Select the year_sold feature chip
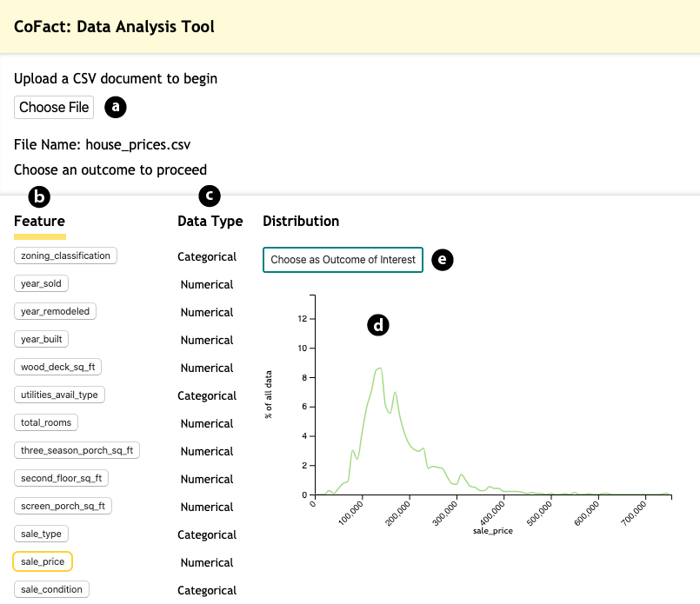Image resolution: width=700 pixels, height=604 pixels. tap(41, 283)
